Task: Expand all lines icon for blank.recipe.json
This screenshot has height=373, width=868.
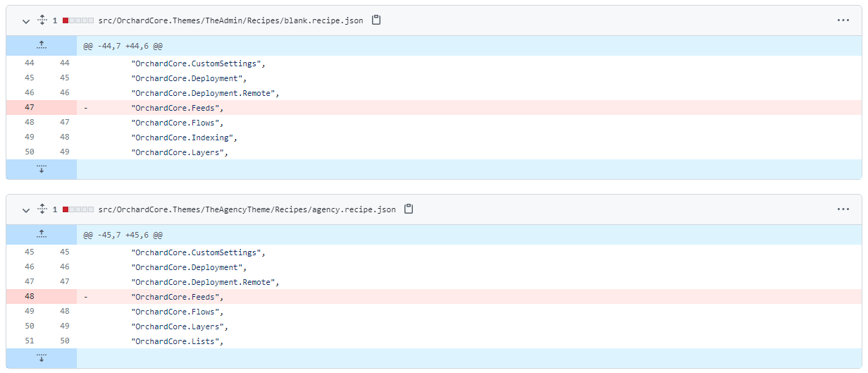Action: pyautogui.click(x=42, y=20)
